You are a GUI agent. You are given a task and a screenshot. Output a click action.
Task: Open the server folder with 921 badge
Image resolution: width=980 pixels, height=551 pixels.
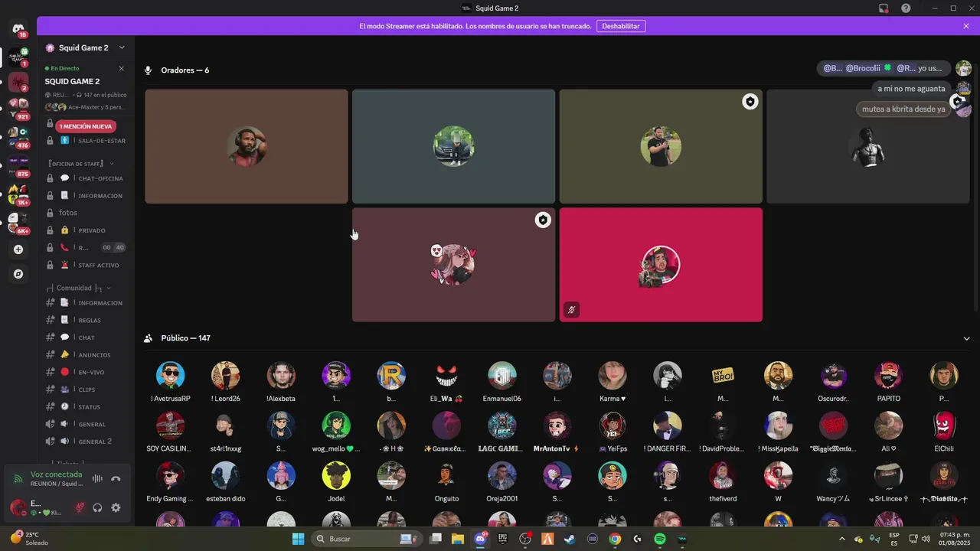(x=18, y=108)
